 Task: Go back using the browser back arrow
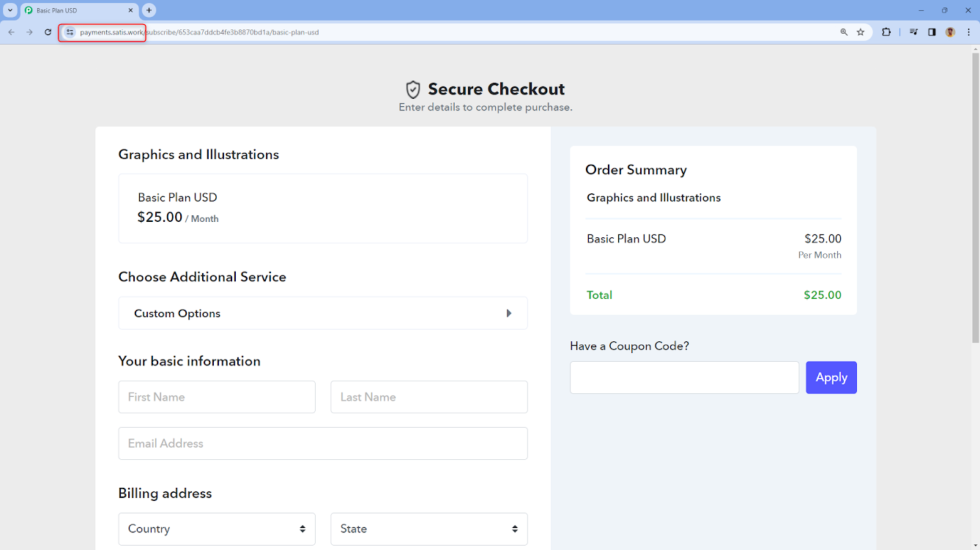coord(11,32)
